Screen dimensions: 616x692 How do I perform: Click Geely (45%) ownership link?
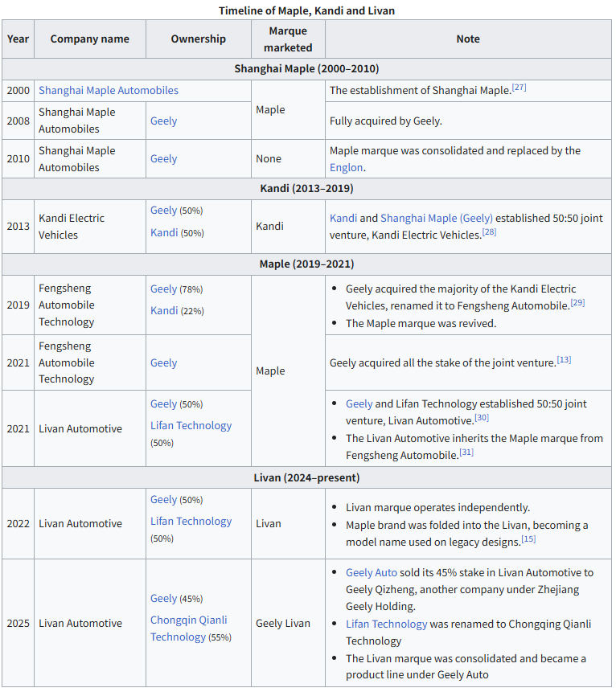163,599
